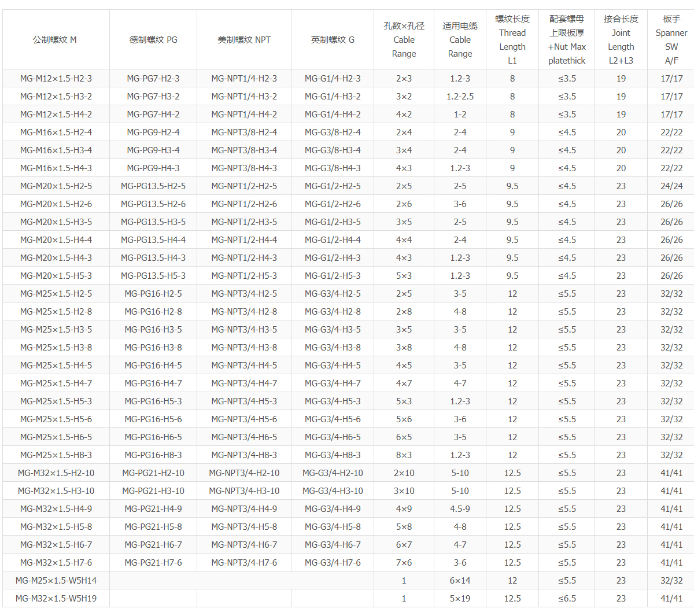Select the 1.2-2.5 cable range cell

click(x=460, y=97)
